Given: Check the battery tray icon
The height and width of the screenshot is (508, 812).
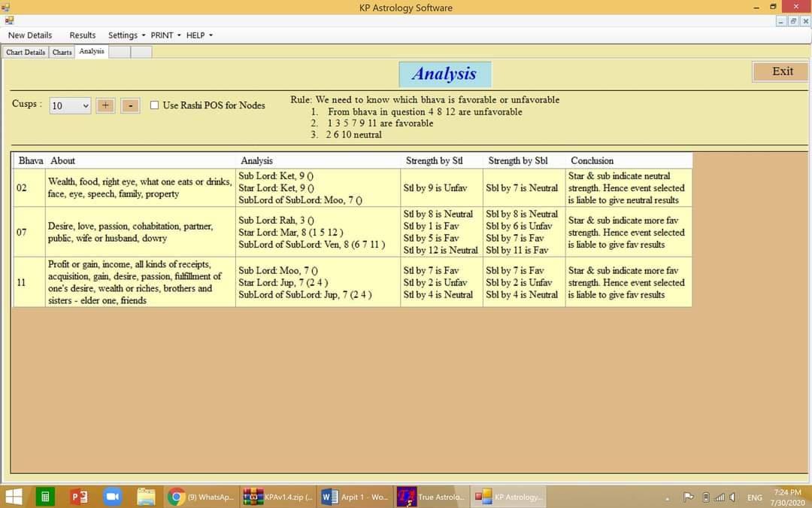Looking at the screenshot, I should 706,497.
